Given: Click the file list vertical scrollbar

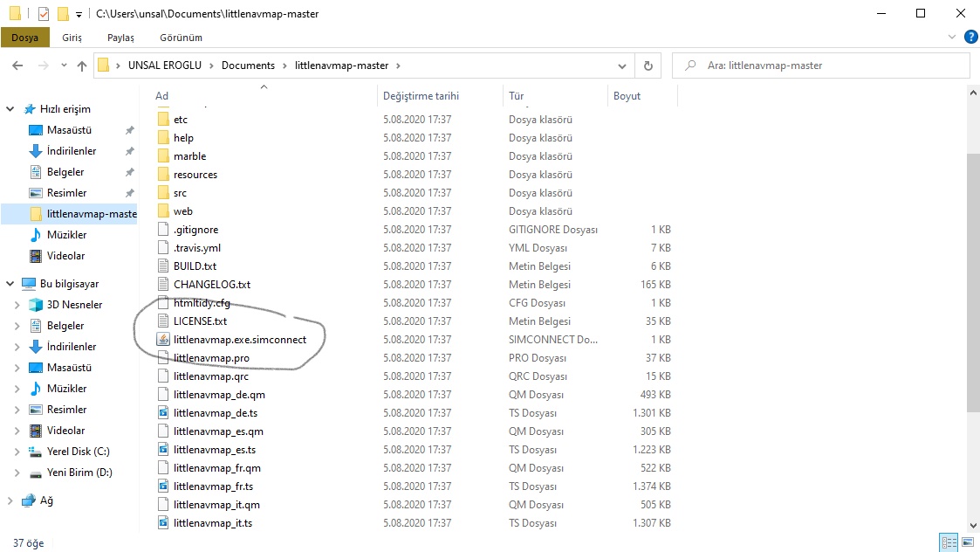Looking at the screenshot, I should [973, 281].
